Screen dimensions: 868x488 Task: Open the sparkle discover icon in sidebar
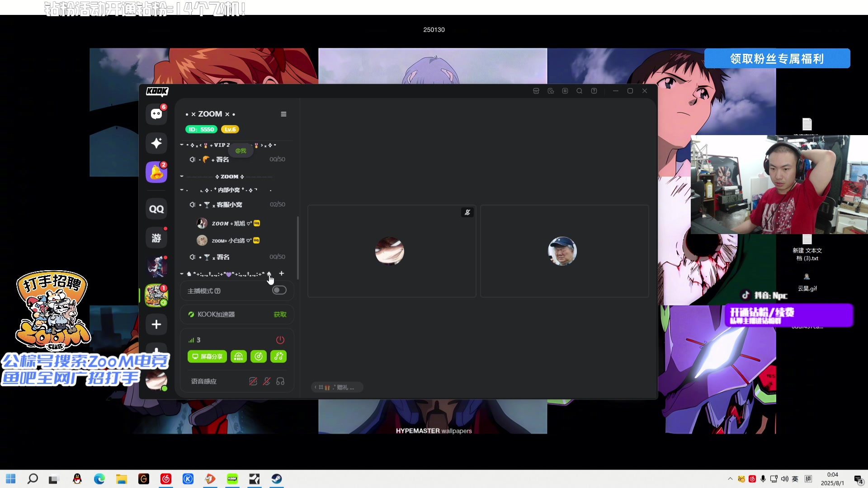point(156,143)
